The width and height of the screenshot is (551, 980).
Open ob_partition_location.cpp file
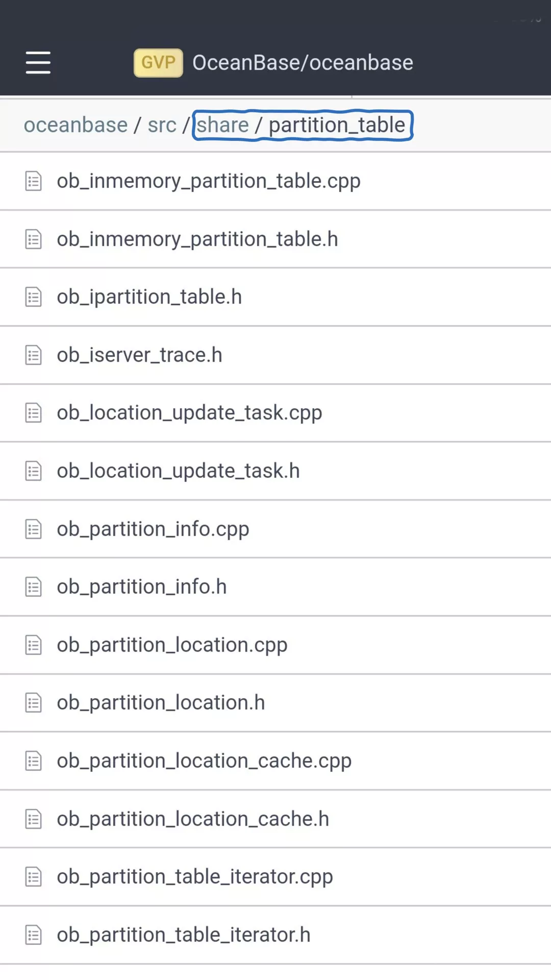[x=172, y=645]
